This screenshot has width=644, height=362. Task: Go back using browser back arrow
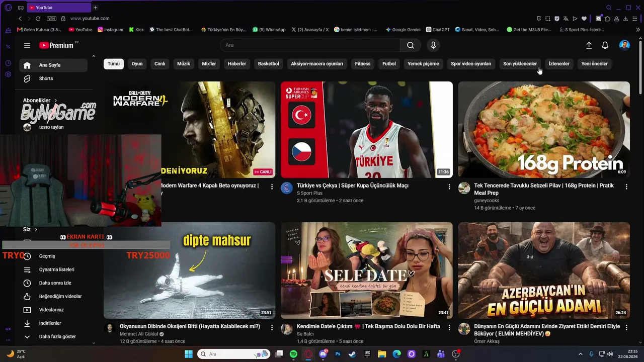click(20, 19)
